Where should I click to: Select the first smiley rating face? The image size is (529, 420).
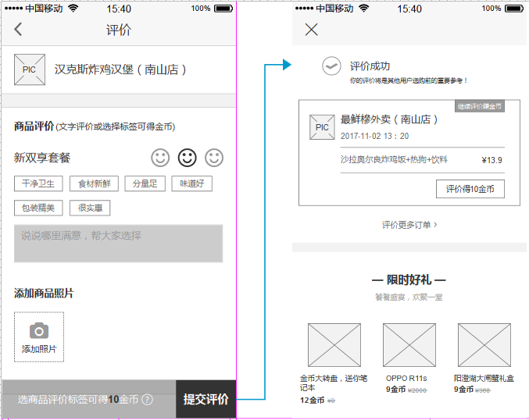160,158
